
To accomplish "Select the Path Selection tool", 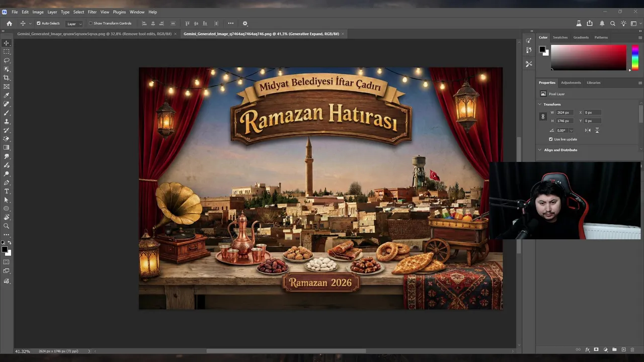I will click(7, 200).
